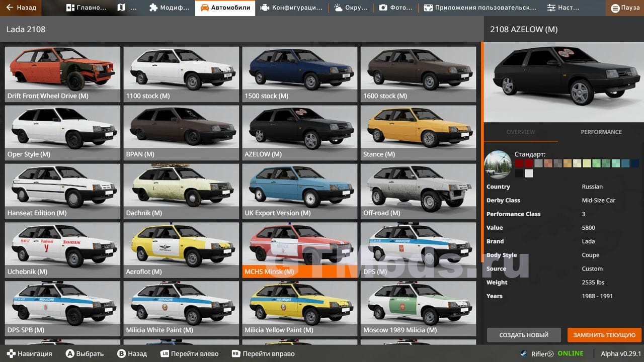
Task: Pick the medium blue paint swatch
Action: point(625,163)
